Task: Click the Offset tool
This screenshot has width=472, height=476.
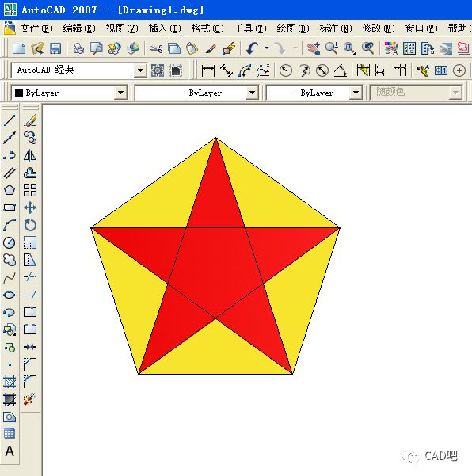Action: (30, 173)
